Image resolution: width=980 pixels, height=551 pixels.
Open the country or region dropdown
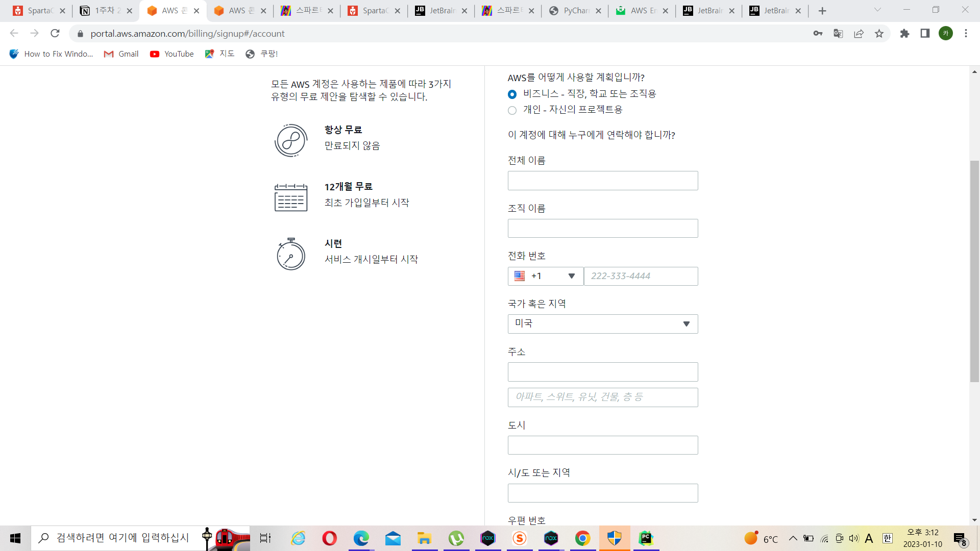point(603,324)
